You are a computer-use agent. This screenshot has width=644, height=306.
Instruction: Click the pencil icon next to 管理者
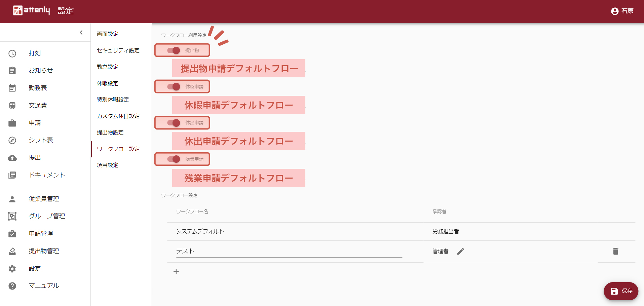point(460,251)
